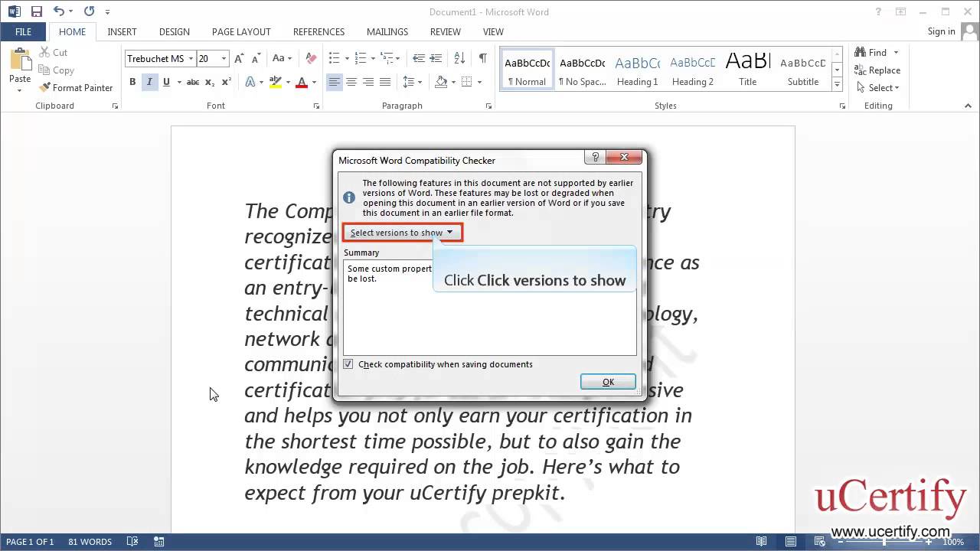This screenshot has width=980, height=551.
Task: Click the Sign in link
Action: coord(941,31)
